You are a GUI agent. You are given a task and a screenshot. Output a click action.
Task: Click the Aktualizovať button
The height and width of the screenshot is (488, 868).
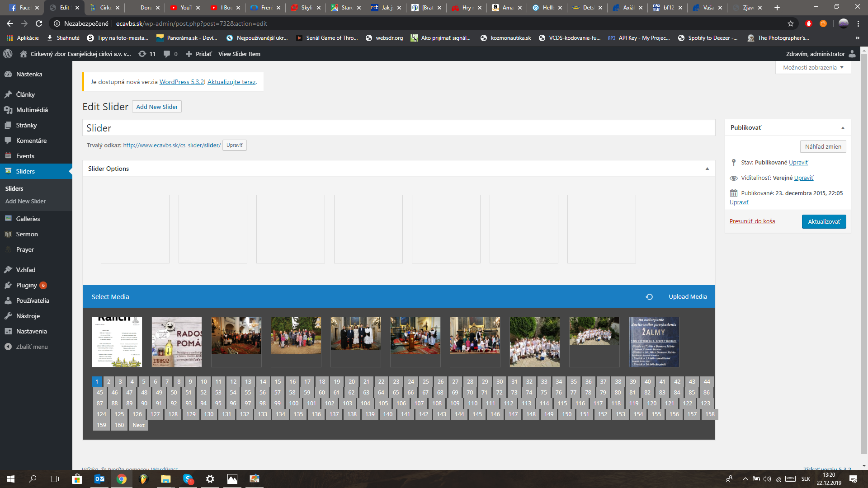point(824,221)
